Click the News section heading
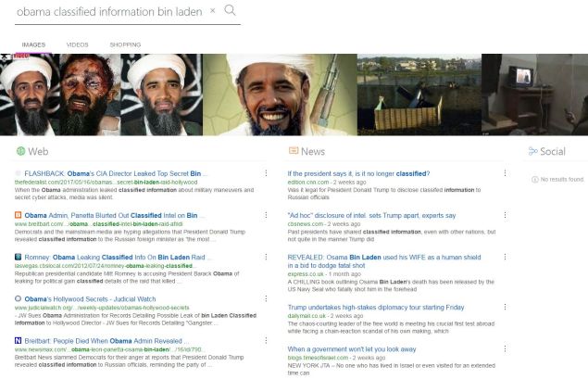The image size is (588, 379). click(x=313, y=152)
